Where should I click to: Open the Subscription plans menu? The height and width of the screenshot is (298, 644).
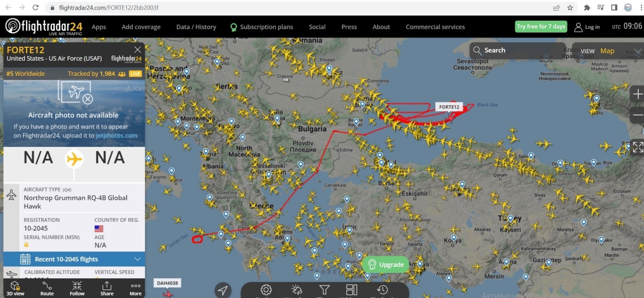click(x=262, y=27)
